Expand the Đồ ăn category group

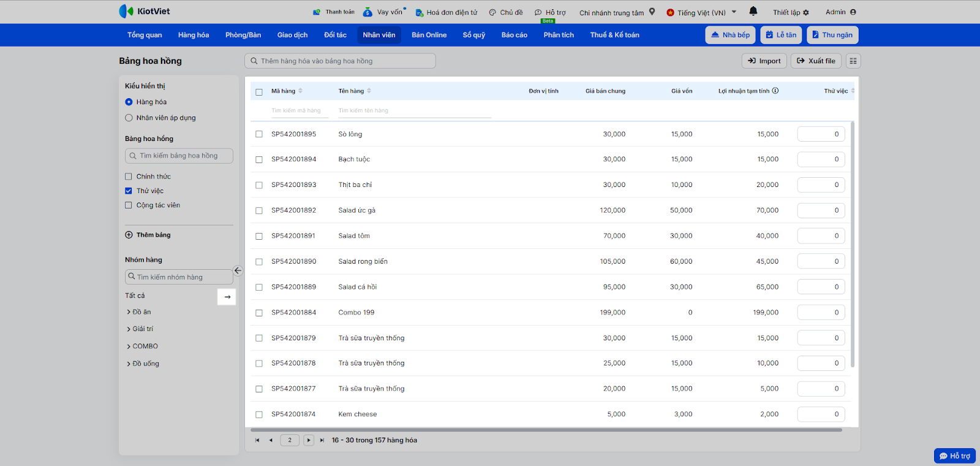(x=129, y=312)
